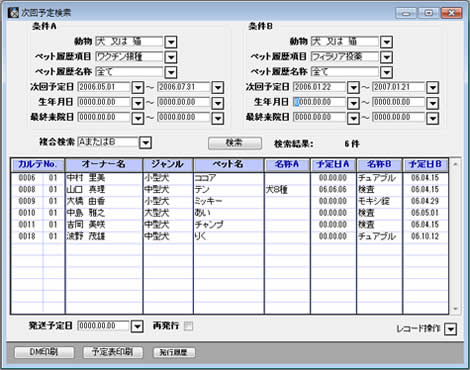The height and width of the screenshot is (370, 470).
Task: Open the ペット履歴名称 dropdown in 条件B
Action: tap(387, 72)
